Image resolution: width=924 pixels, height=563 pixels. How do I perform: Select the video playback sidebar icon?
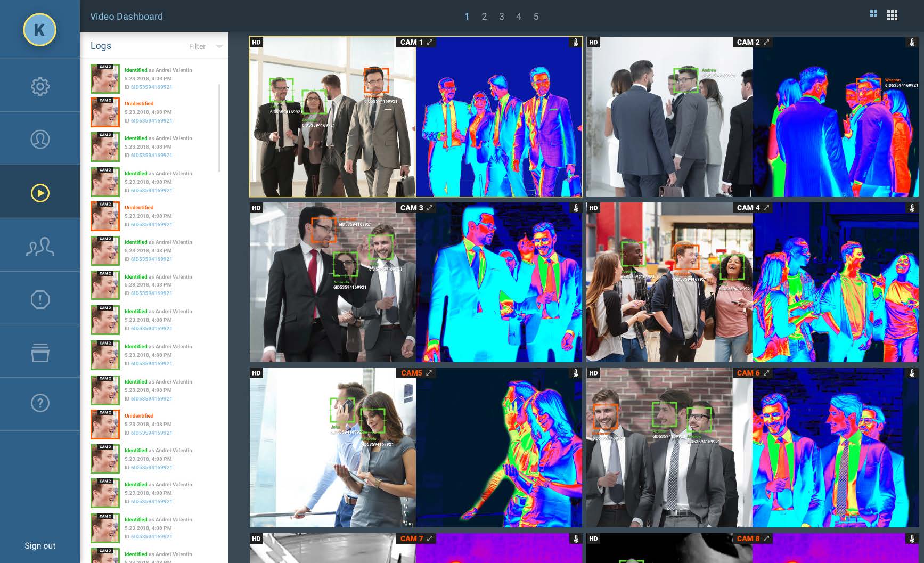coord(40,193)
